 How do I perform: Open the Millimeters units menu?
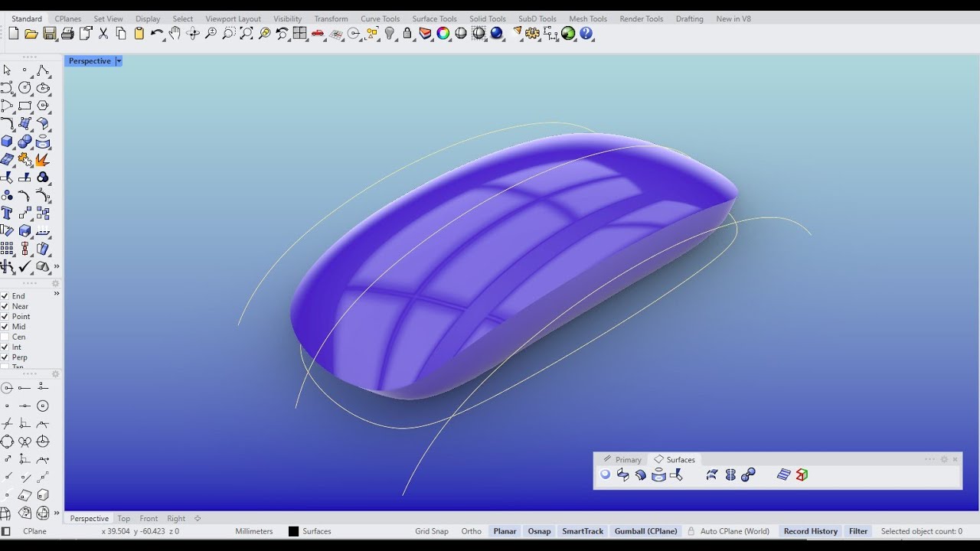click(x=254, y=531)
